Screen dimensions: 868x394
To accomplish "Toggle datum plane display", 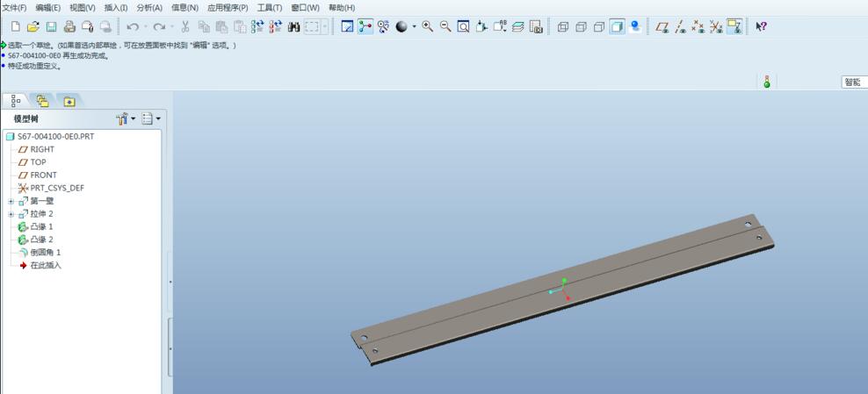I will click(662, 26).
